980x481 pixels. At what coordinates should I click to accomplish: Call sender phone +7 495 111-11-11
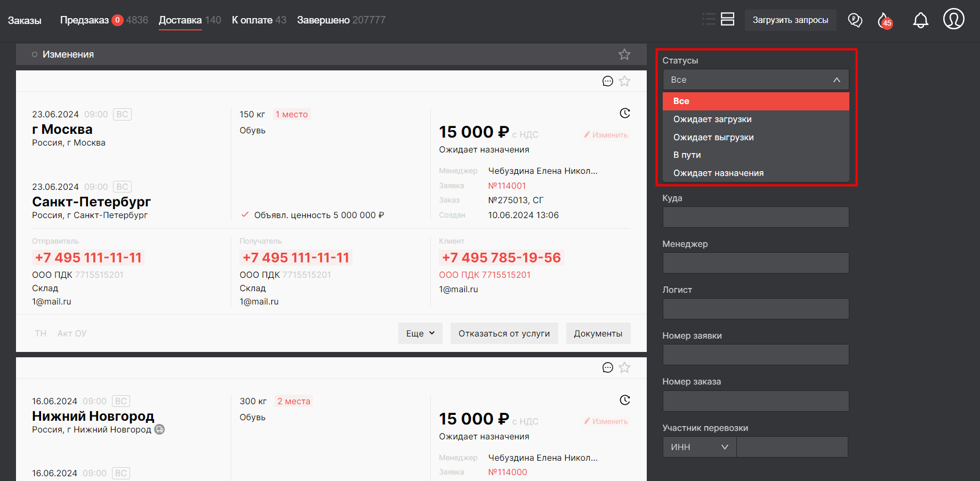click(x=89, y=258)
